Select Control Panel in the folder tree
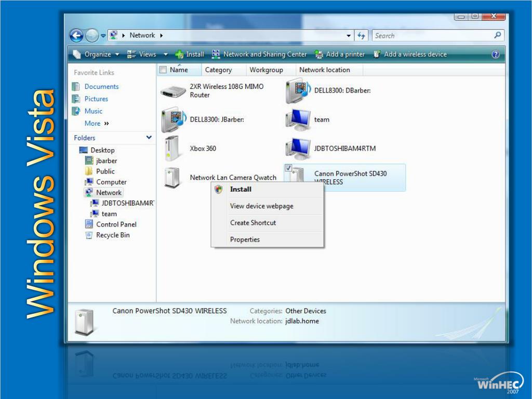 (x=116, y=224)
